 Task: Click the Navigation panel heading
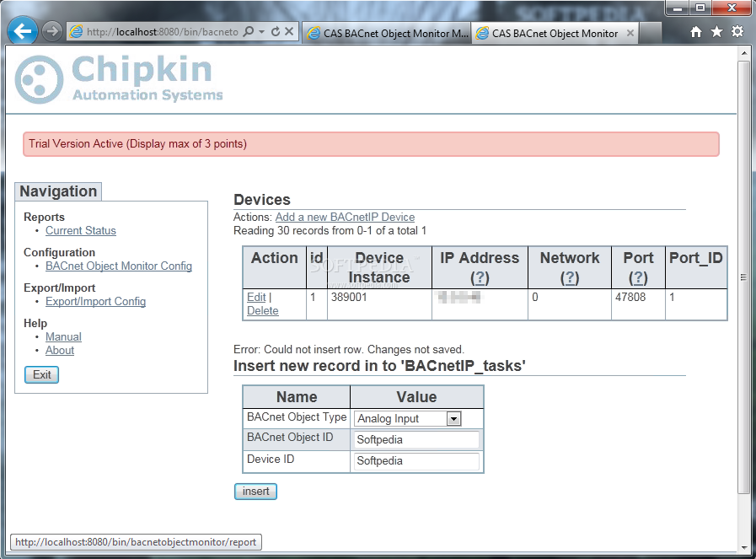58,191
